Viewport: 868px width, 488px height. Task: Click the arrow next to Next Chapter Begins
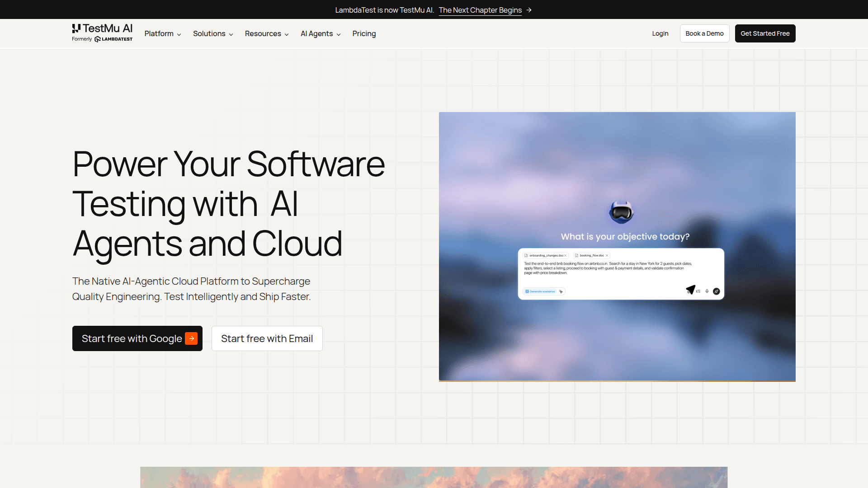point(529,10)
